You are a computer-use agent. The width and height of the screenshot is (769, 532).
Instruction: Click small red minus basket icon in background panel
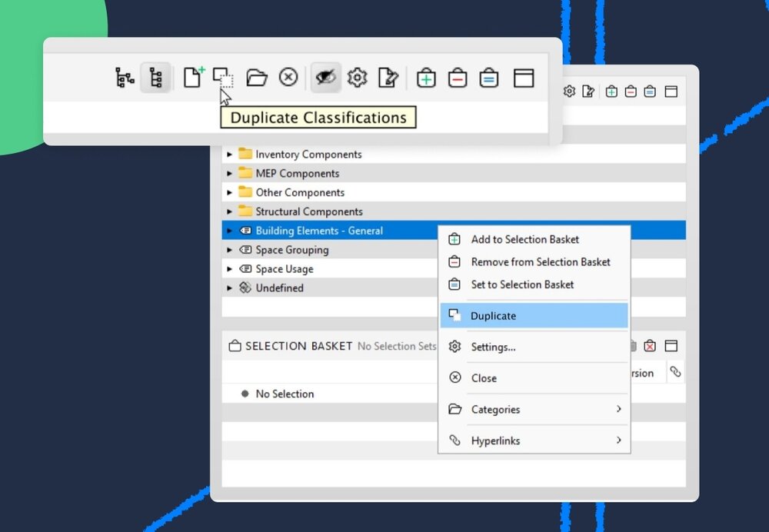pos(631,91)
